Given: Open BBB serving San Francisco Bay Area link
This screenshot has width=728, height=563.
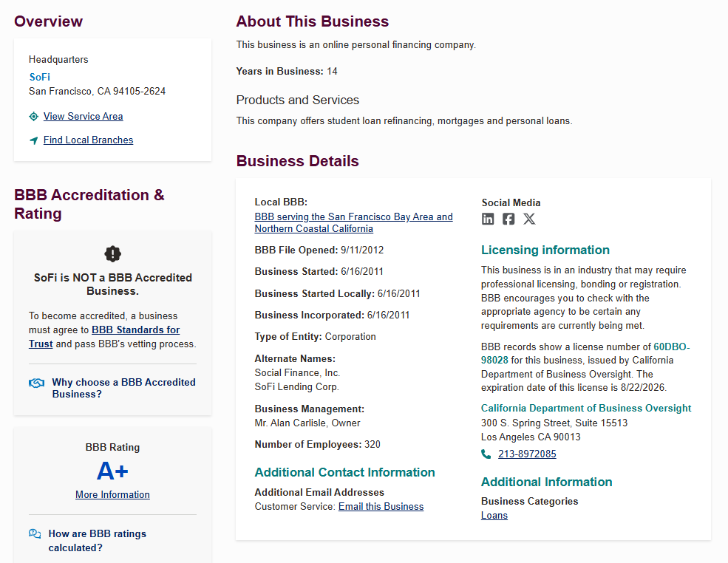Looking at the screenshot, I should point(353,222).
